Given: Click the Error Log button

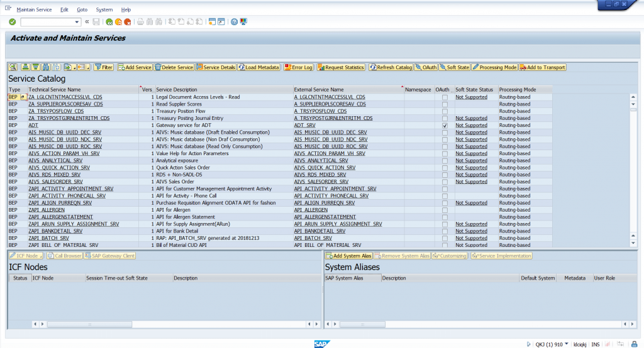Looking at the screenshot, I should 298,67.
